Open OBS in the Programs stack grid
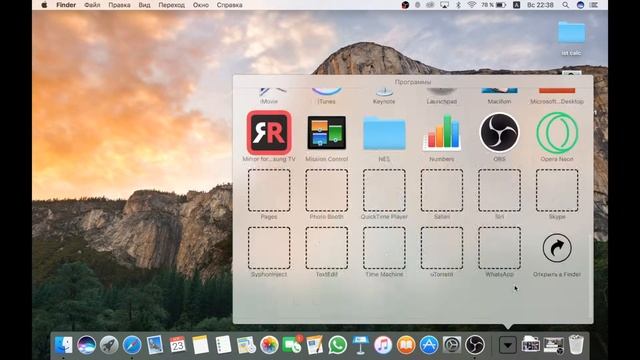Screen dimensions: 640x360 [499, 133]
